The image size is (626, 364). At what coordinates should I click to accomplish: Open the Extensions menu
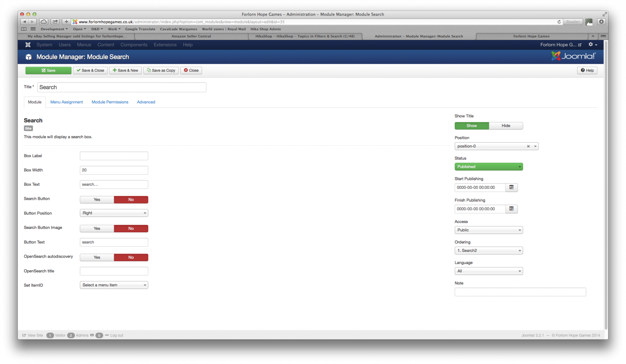pyautogui.click(x=165, y=45)
